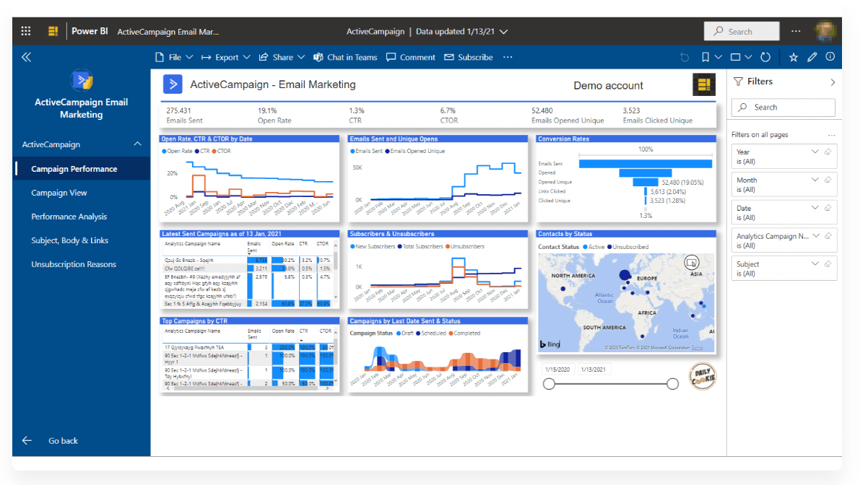Image resolution: width=868 pixels, height=485 pixels.
Task: Clear the Date filter eraser icon
Action: (x=828, y=208)
